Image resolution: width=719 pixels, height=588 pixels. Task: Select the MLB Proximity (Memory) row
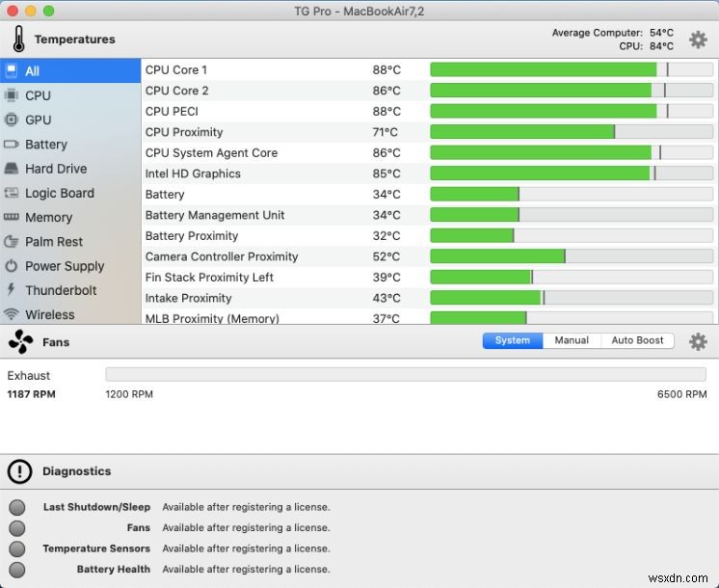pyautogui.click(x=429, y=317)
